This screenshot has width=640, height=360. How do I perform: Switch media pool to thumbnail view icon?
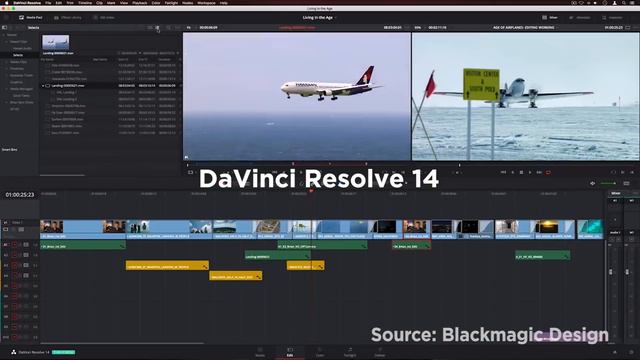tap(150, 27)
